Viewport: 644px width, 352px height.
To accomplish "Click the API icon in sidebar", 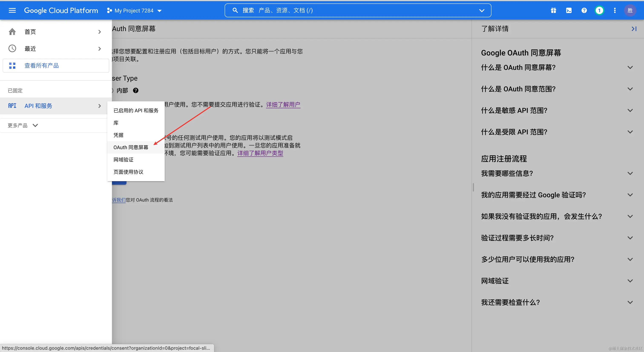I will pyautogui.click(x=12, y=106).
